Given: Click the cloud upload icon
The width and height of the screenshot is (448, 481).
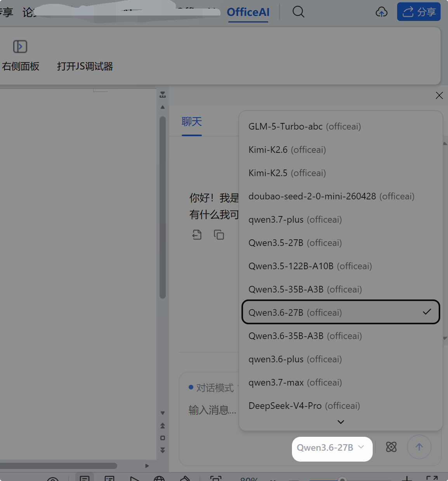Looking at the screenshot, I should 382,12.
